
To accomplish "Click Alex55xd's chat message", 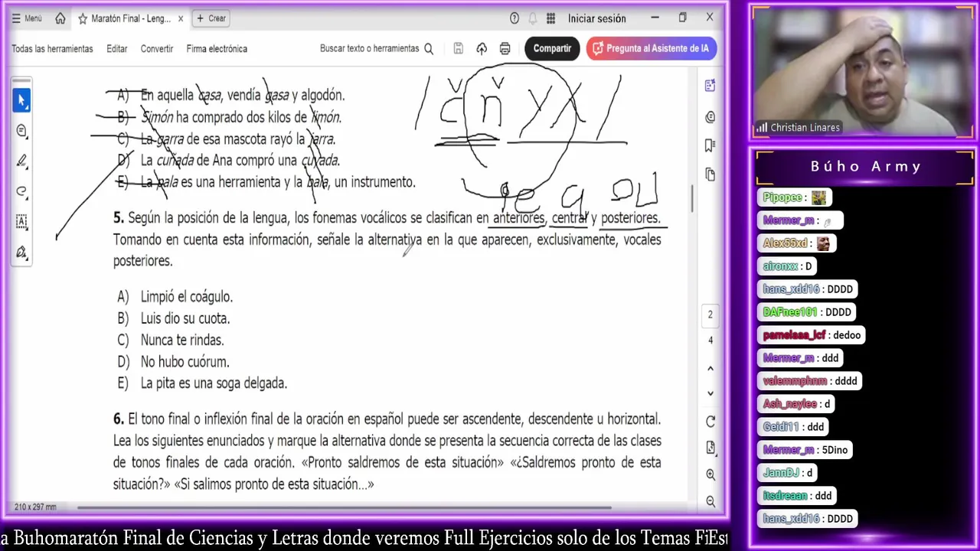I will [x=798, y=243].
